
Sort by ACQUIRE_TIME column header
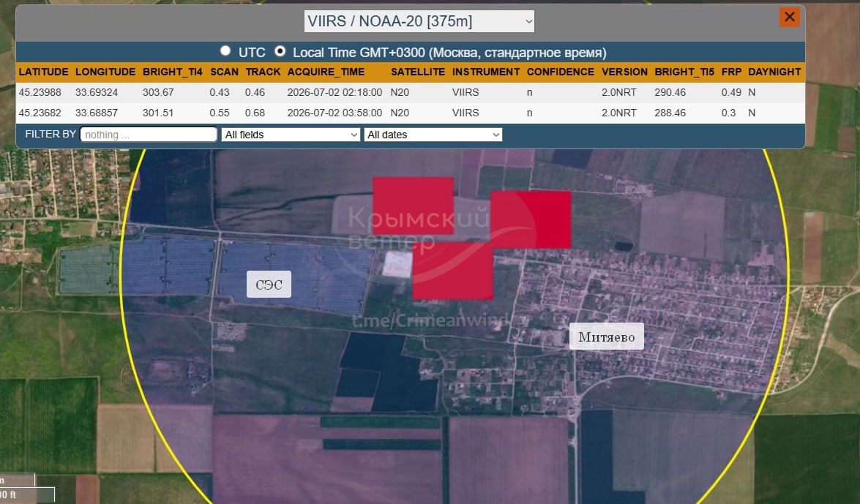coord(326,72)
